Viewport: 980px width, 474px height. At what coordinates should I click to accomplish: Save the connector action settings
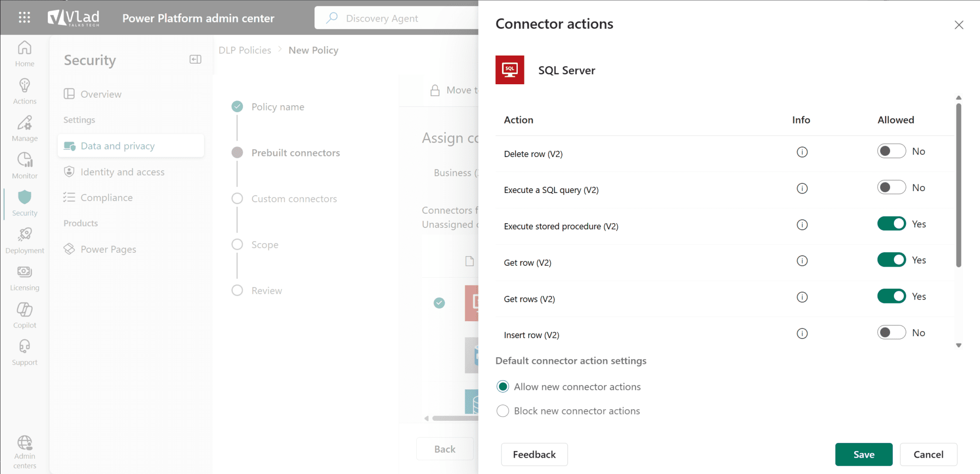coord(863,454)
